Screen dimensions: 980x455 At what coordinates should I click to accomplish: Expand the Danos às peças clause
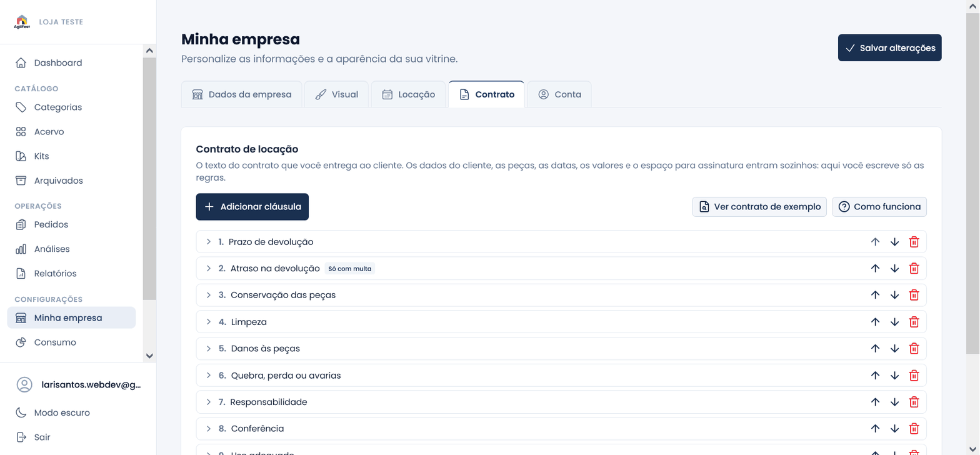point(209,348)
